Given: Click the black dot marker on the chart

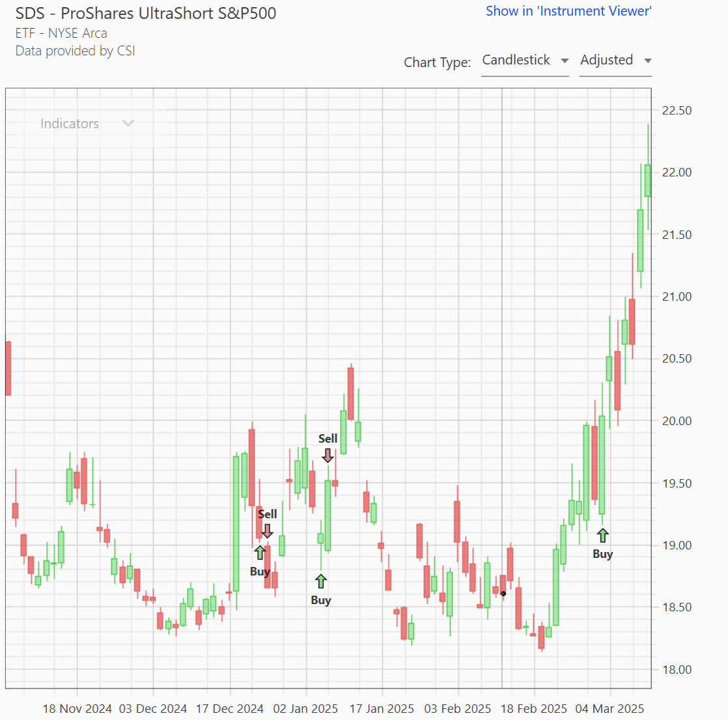Looking at the screenshot, I should [503, 593].
